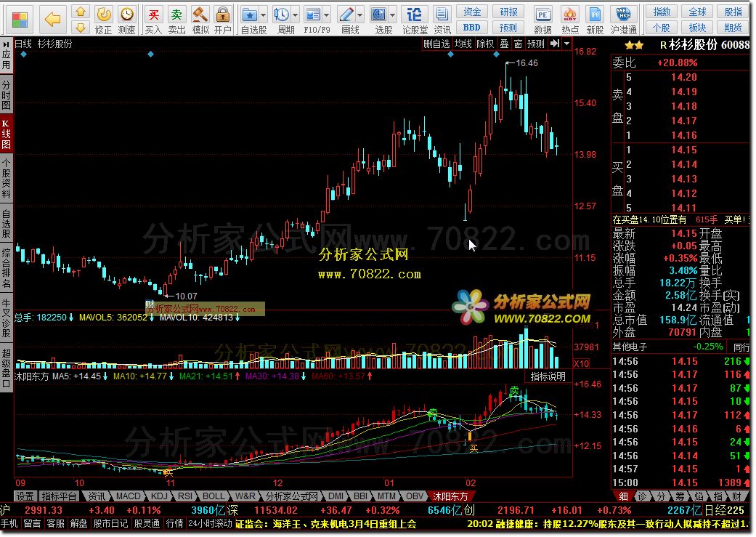
Task: Click the 板块 sector button
Action: click(x=698, y=28)
